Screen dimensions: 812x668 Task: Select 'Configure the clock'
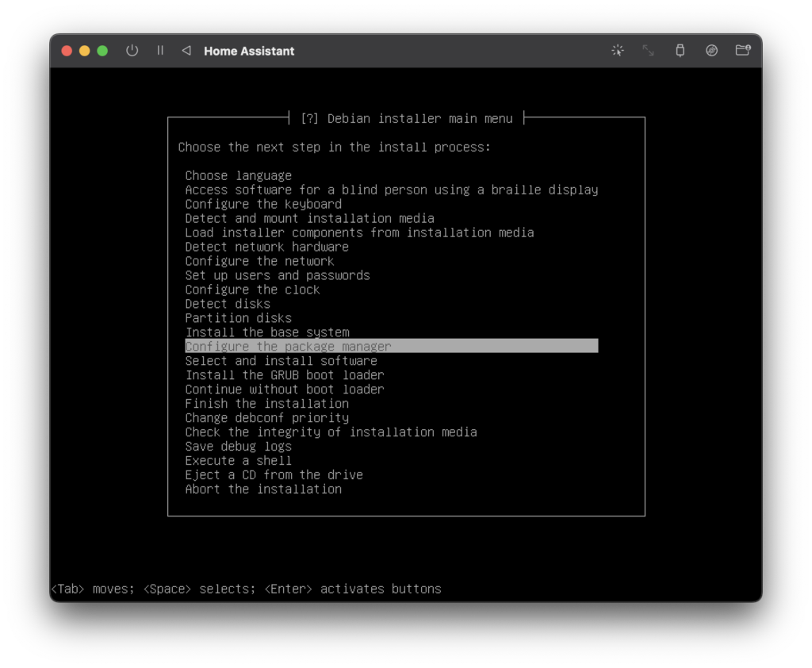(252, 290)
